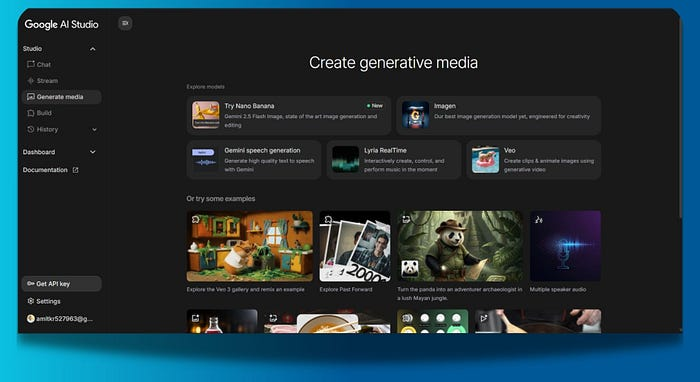This screenshot has width=700, height=382.
Task: Click speaker icon on green thumbnail
Action: (406, 318)
